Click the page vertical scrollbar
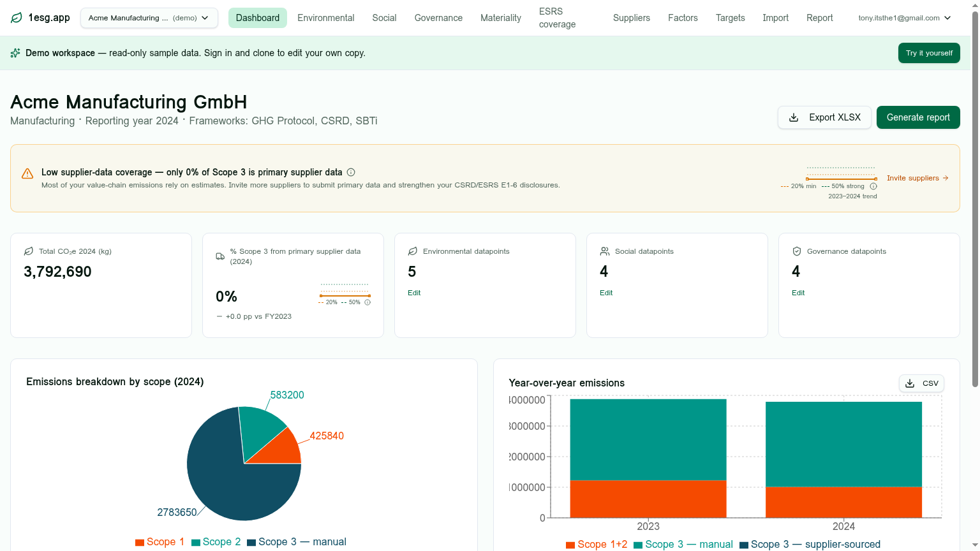 [975, 198]
